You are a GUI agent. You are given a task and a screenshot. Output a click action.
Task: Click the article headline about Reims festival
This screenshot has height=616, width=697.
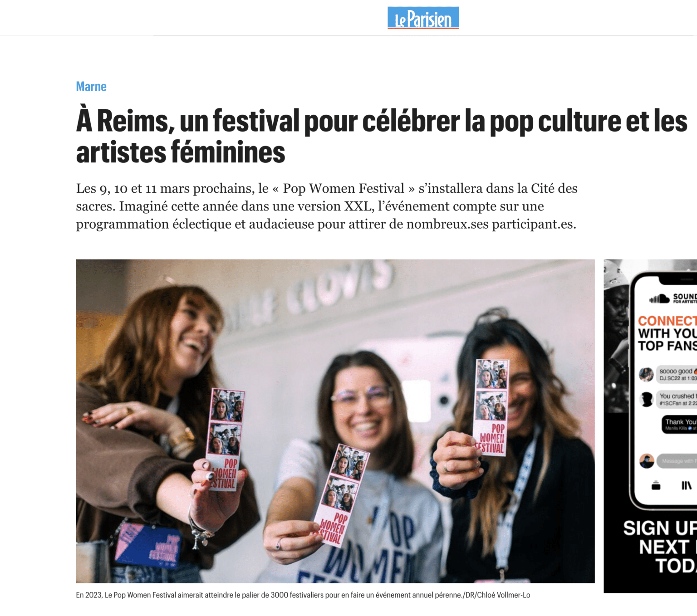click(382, 136)
